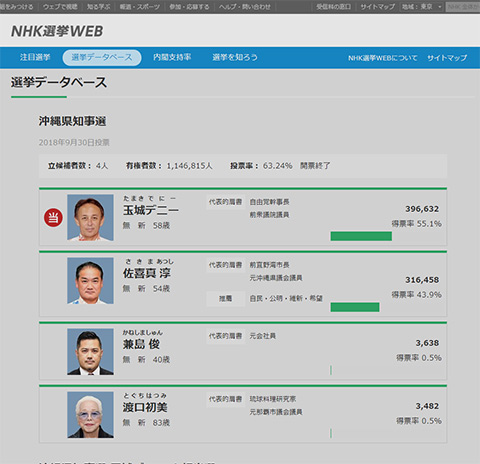Open NHK選挙WEBについて link
The width and height of the screenshot is (480, 464).
pyautogui.click(x=383, y=58)
